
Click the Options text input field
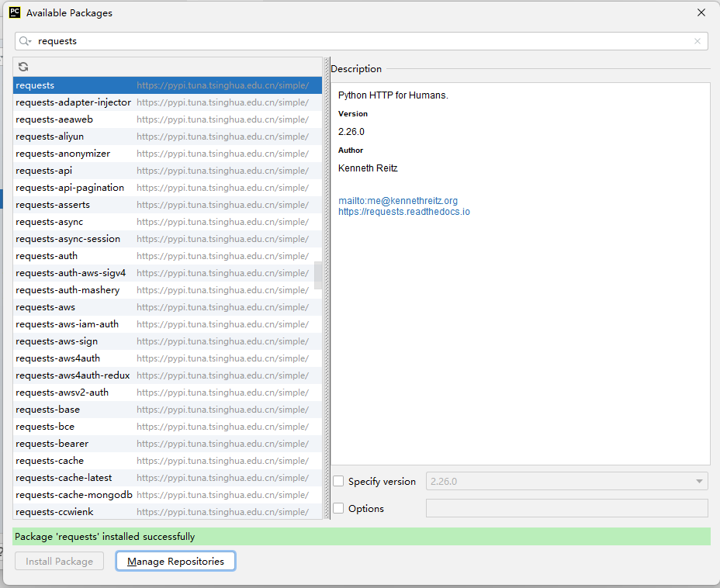566,508
